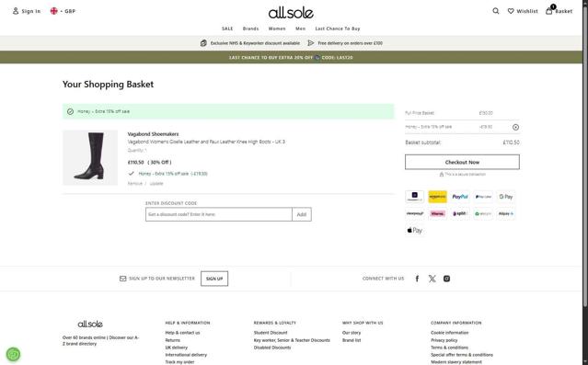This screenshot has width=588, height=365.
Task: Open the Brand list link
Action: click(352, 340)
